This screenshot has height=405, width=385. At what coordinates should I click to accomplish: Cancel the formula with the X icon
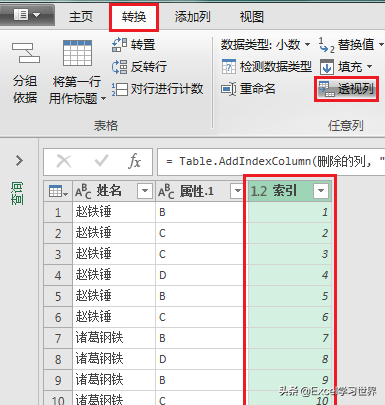[x=64, y=162]
